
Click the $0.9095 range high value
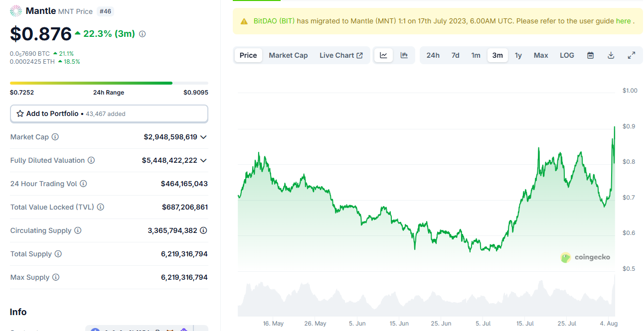[196, 93]
